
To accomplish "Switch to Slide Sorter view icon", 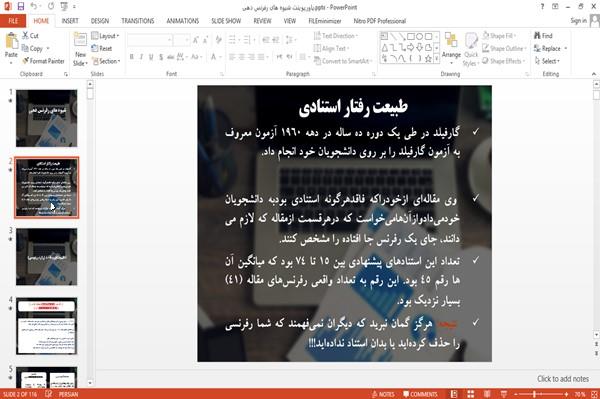I will click(x=471, y=394).
